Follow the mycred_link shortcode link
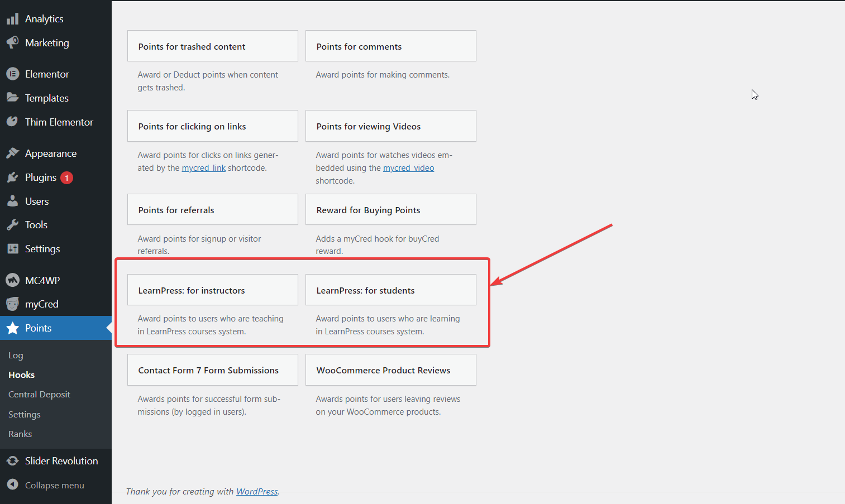This screenshot has height=504, width=845. click(204, 168)
